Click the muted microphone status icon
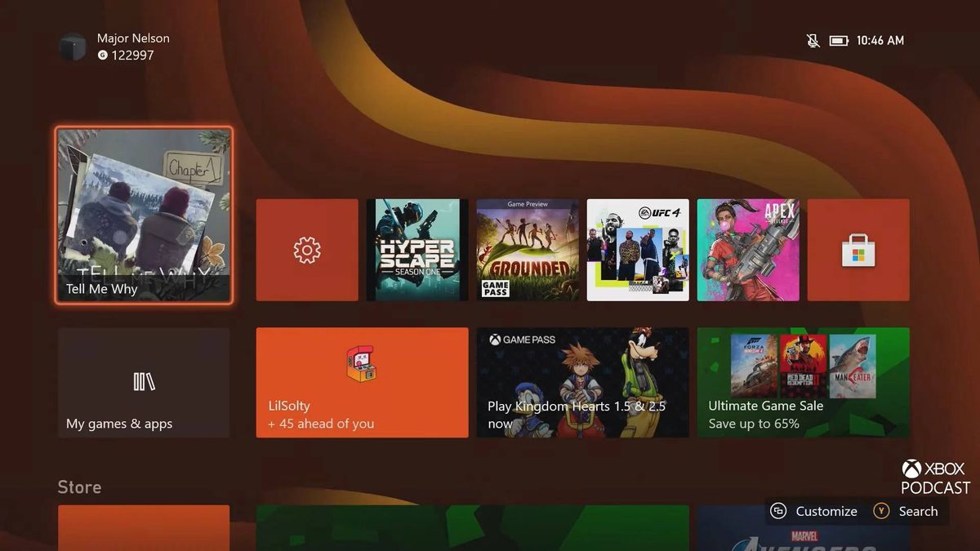This screenshot has height=551, width=980. tap(813, 40)
